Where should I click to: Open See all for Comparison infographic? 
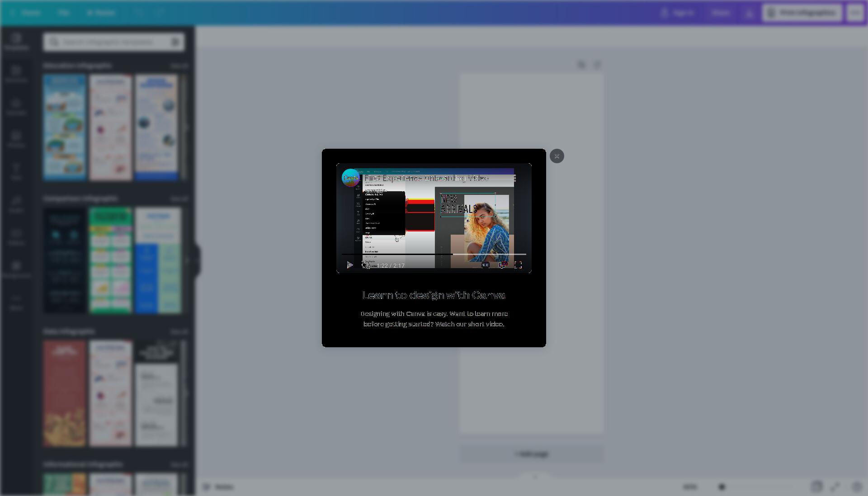pyautogui.click(x=179, y=199)
